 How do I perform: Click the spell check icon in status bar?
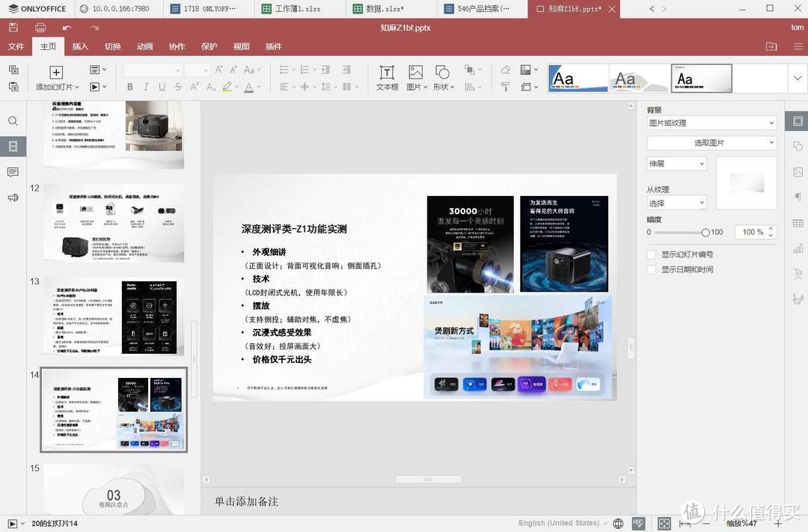(638, 523)
